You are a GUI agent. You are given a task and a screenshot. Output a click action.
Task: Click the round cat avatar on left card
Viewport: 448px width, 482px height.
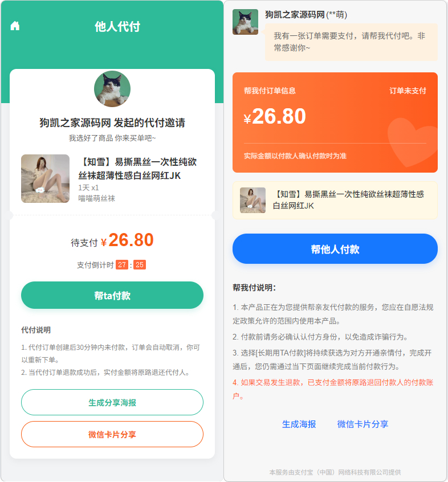pyautogui.click(x=112, y=89)
